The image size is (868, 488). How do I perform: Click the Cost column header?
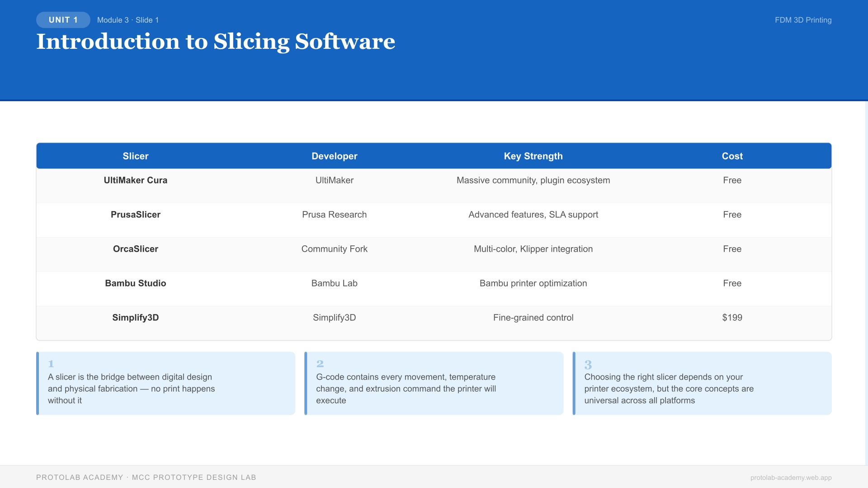[x=732, y=156]
